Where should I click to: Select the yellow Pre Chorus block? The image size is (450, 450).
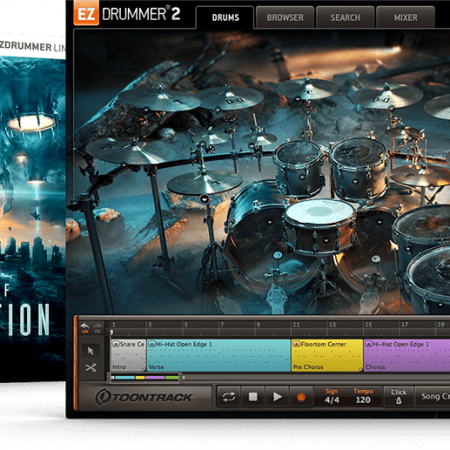[x=327, y=355]
